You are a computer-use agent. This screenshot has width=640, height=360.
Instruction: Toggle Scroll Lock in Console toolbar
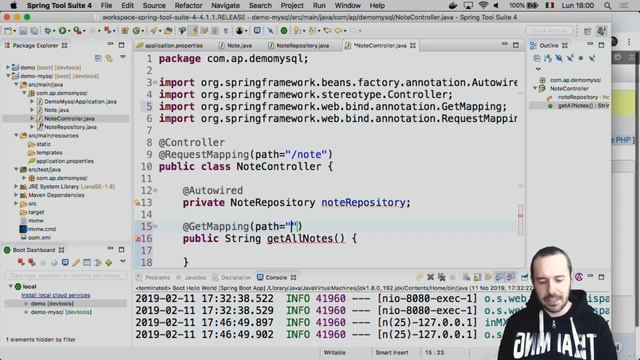[x=477, y=277]
